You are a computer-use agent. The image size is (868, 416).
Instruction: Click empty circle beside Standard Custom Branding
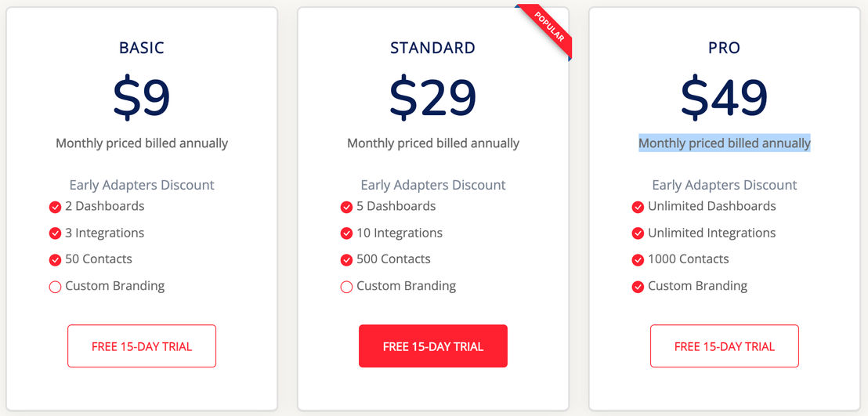click(x=346, y=287)
